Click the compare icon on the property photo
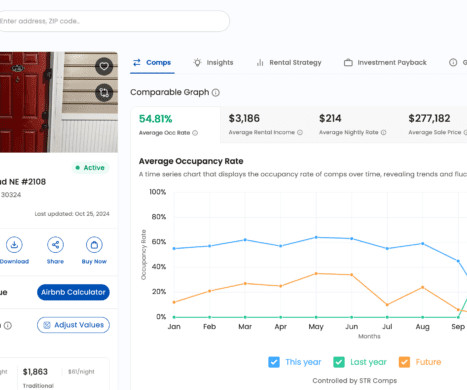Viewport: 467px width, 390px height. pyautogui.click(x=104, y=92)
